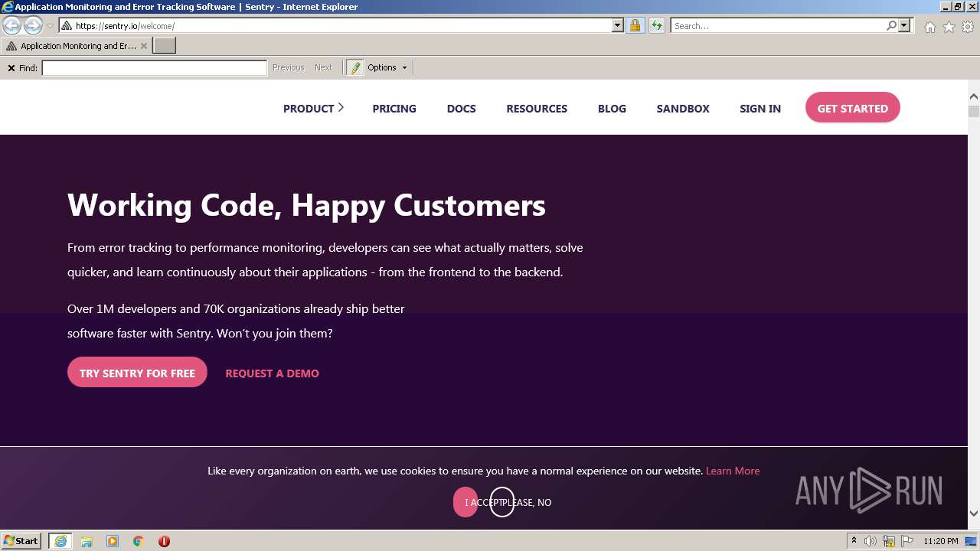Accept cookies with I ACCEPT button
Viewport: 980px width, 551px height.
(x=465, y=502)
